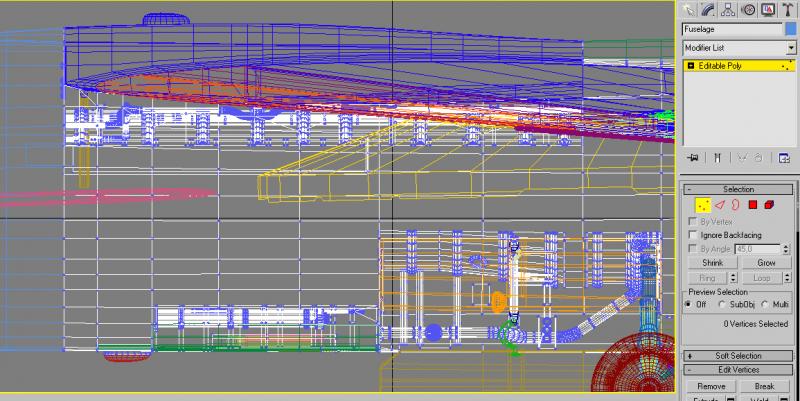Screen dimensions: 800x401
Task: Click the Grow selection button
Action: pyautogui.click(x=766, y=263)
